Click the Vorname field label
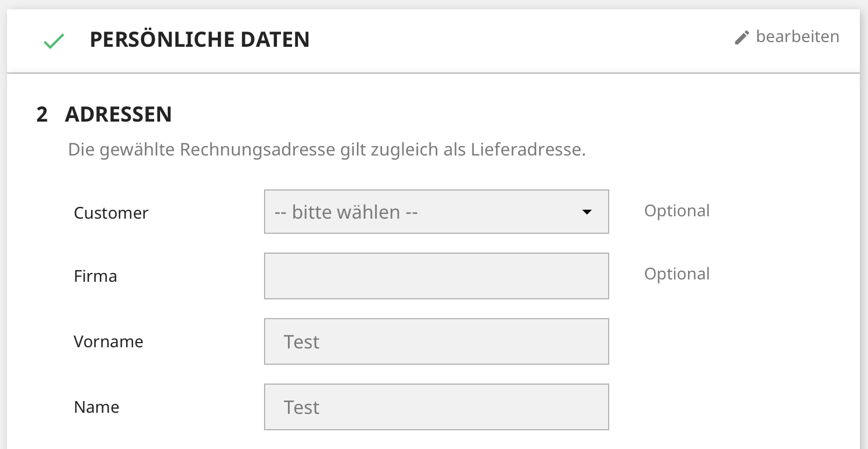Viewport: 868px width, 449px height. tap(108, 341)
